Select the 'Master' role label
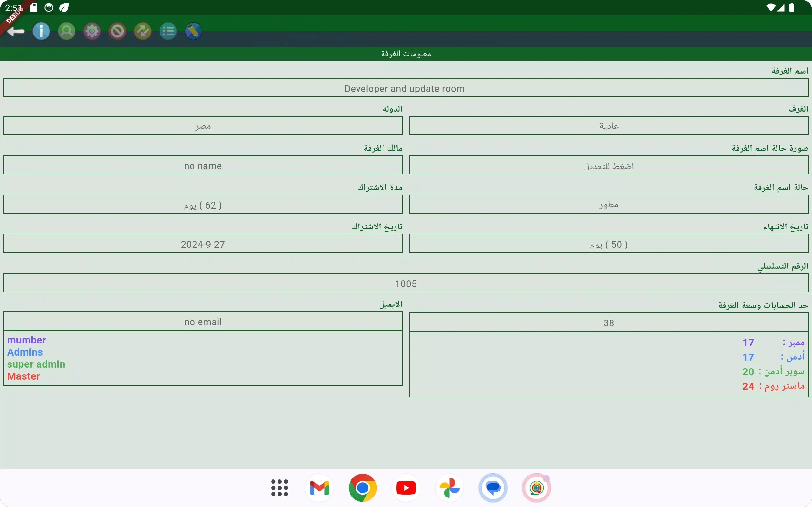 (23, 376)
